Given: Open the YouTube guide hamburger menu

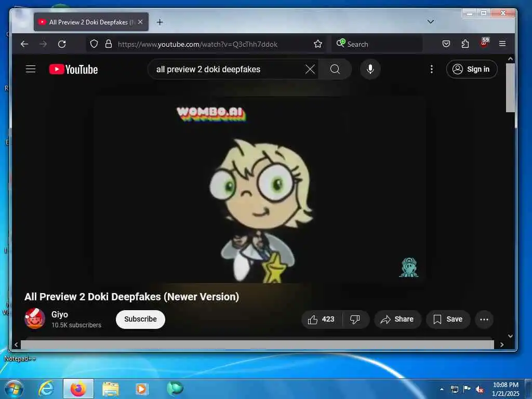Looking at the screenshot, I should 31,69.
